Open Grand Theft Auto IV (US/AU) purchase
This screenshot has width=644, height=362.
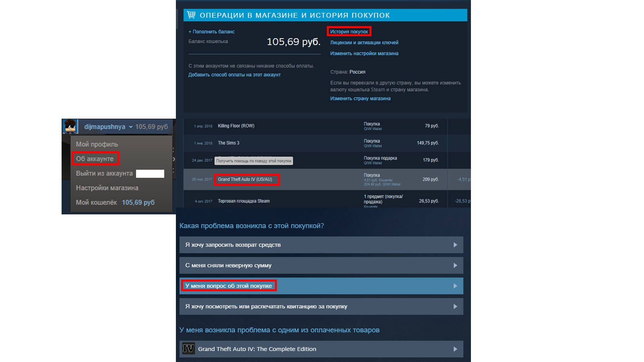[245, 179]
